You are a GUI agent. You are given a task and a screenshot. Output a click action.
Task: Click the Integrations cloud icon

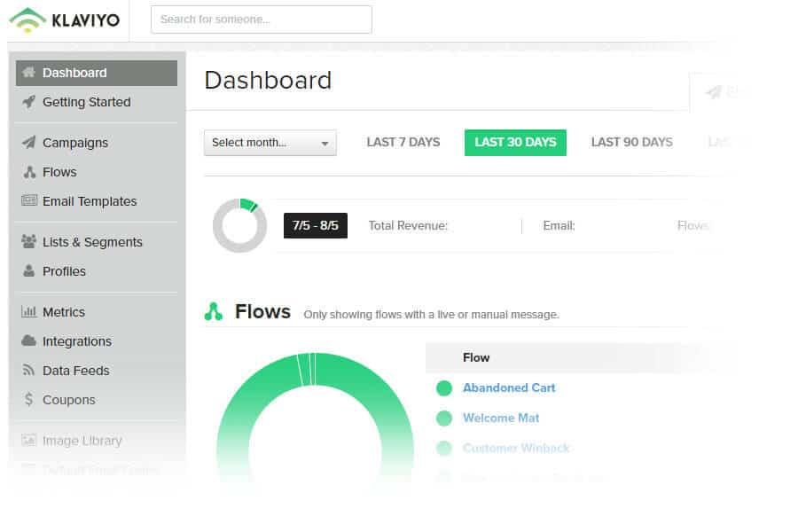29,340
